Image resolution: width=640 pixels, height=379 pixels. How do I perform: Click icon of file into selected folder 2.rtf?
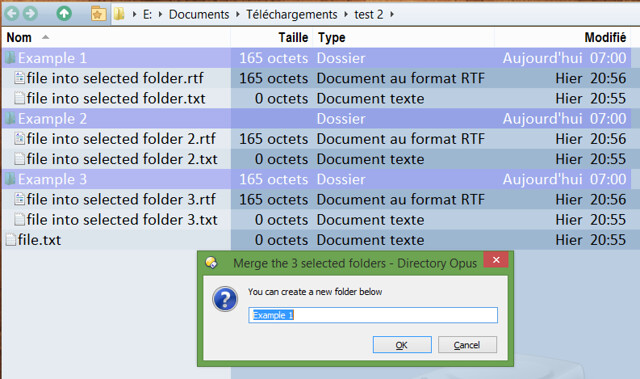coord(19,138)
